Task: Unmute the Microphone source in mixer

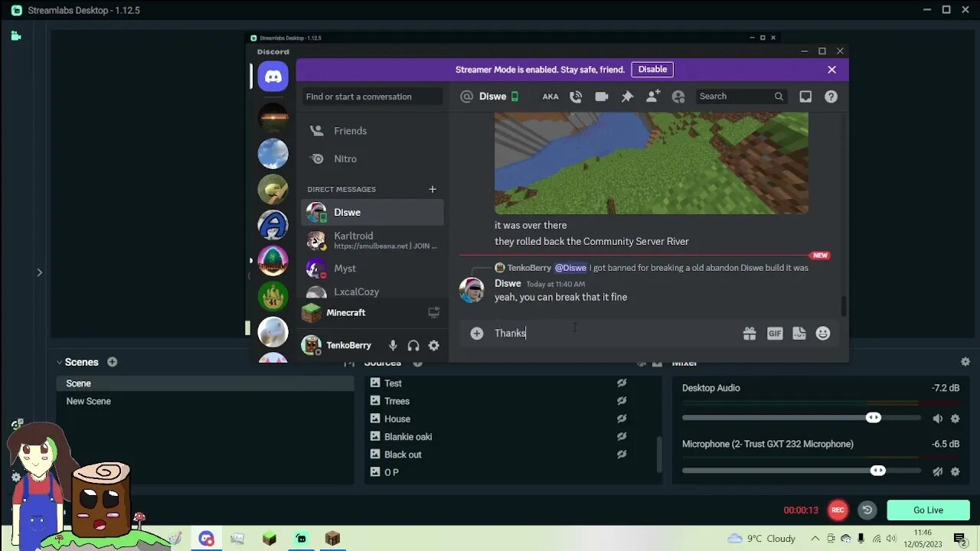Action: pos(937,471)
